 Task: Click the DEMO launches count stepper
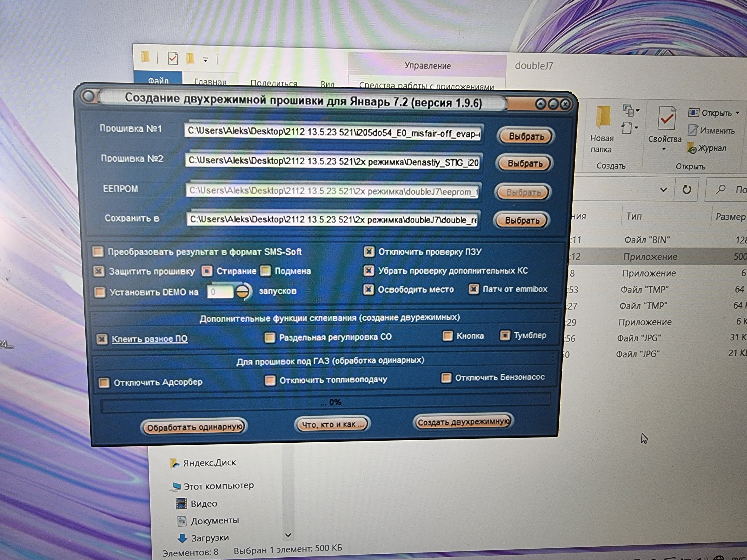[x=242, y=291]
